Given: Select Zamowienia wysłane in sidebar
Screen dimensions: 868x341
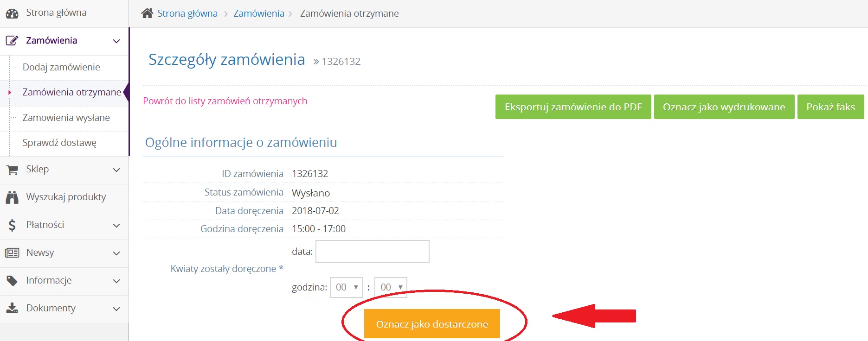Looking at the screenshot, I should pos(66,118).
